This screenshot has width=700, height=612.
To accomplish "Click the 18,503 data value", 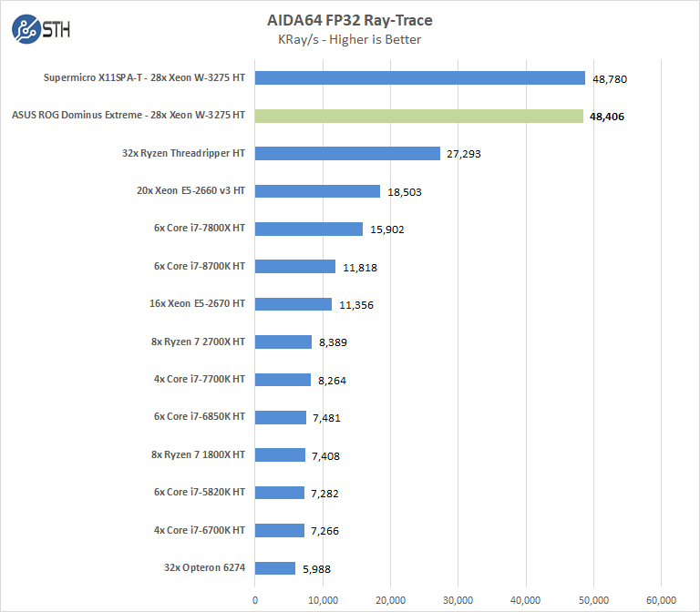I will point(404,193).
